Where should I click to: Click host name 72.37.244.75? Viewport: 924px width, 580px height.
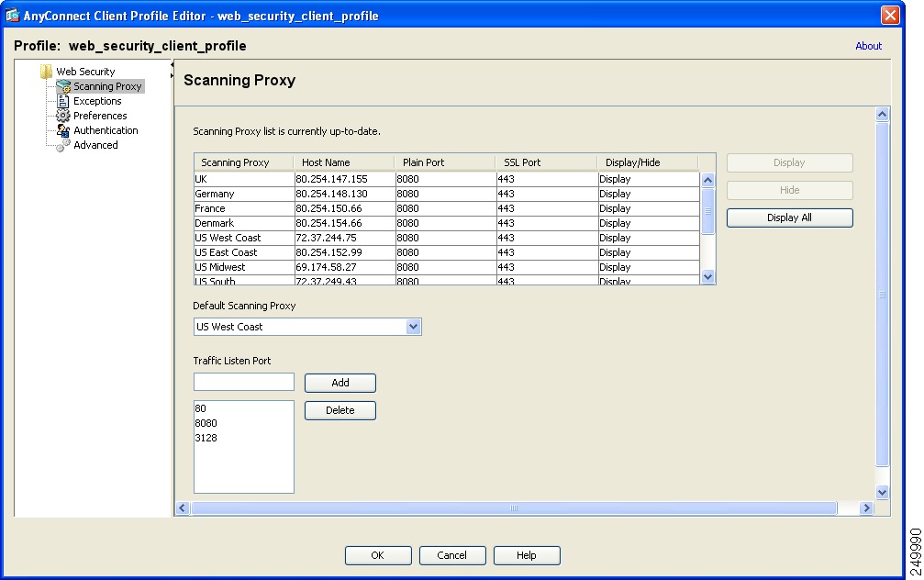click(x=327, y=238)
